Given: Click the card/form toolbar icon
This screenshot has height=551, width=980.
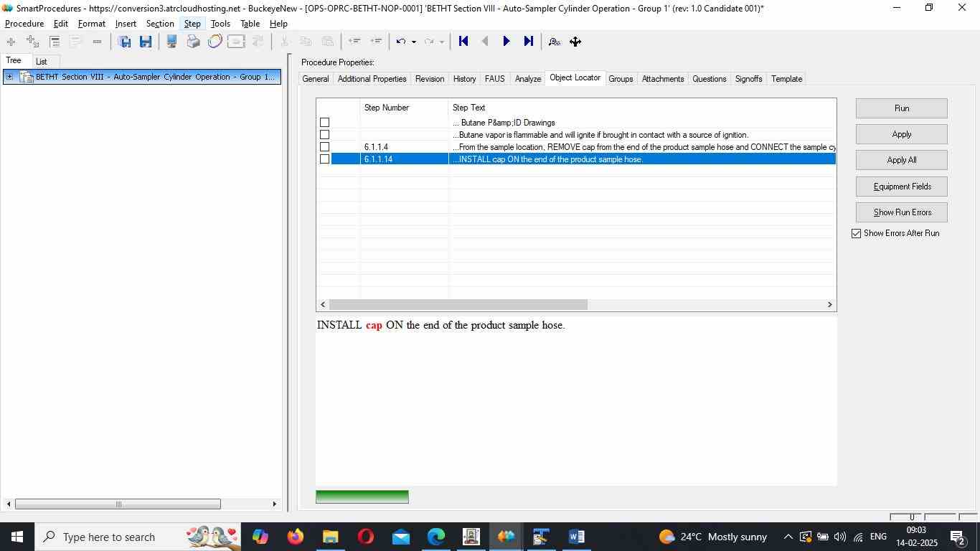Looking at the screenshot, I should [x=236, y=42].
